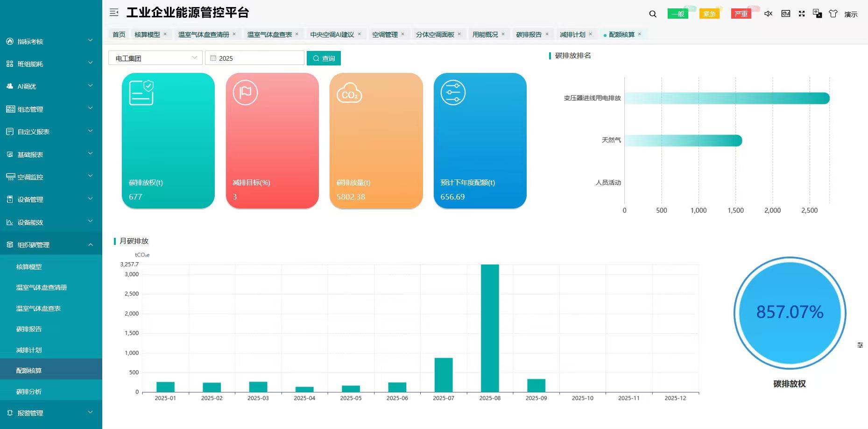Click the shirt-shaped theme skin icon
The width and height of the screenshot is (868, 429).
pos(833,14)
